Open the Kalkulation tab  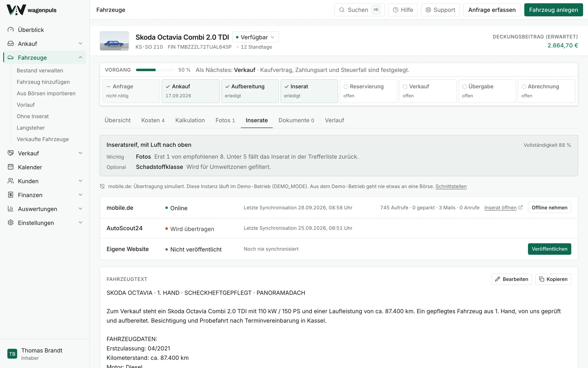(x=190, y=120)
